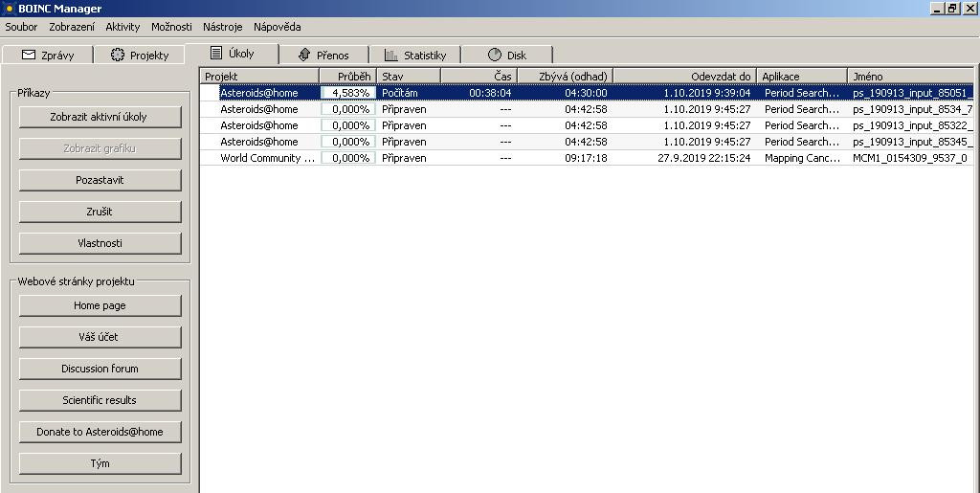Click the envelope icon on Zprávy tab

(28, 55)
